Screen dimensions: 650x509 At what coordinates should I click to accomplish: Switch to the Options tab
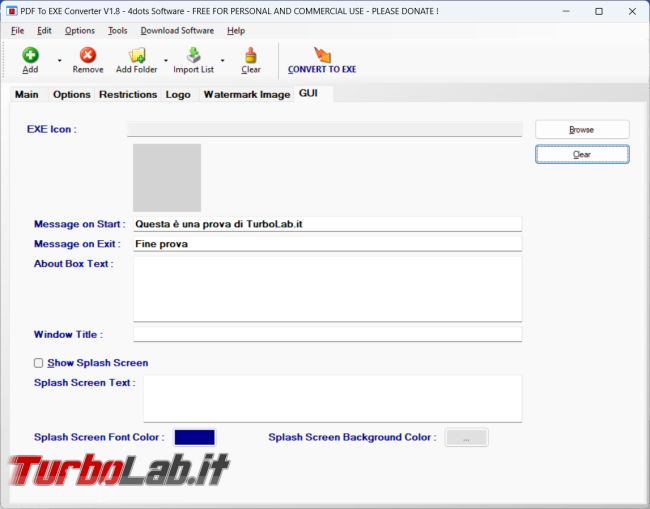pyautogui.click(x=72, y=95)
